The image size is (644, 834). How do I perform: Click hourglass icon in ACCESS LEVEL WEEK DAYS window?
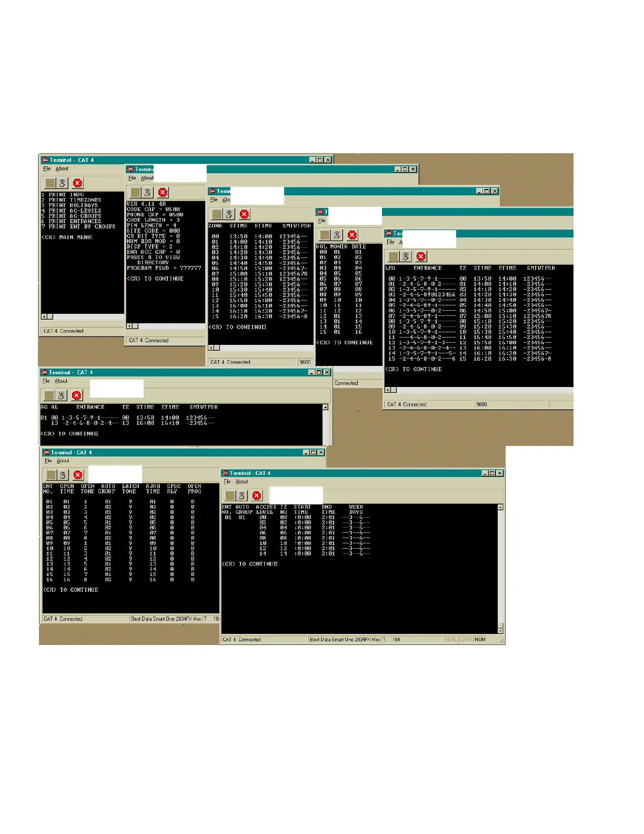(x=241, y=495)
